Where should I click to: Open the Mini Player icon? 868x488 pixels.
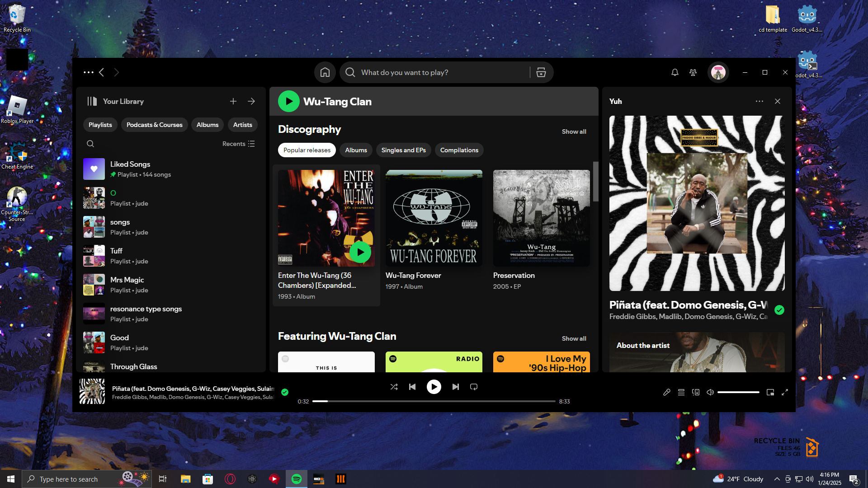point(770,392)
